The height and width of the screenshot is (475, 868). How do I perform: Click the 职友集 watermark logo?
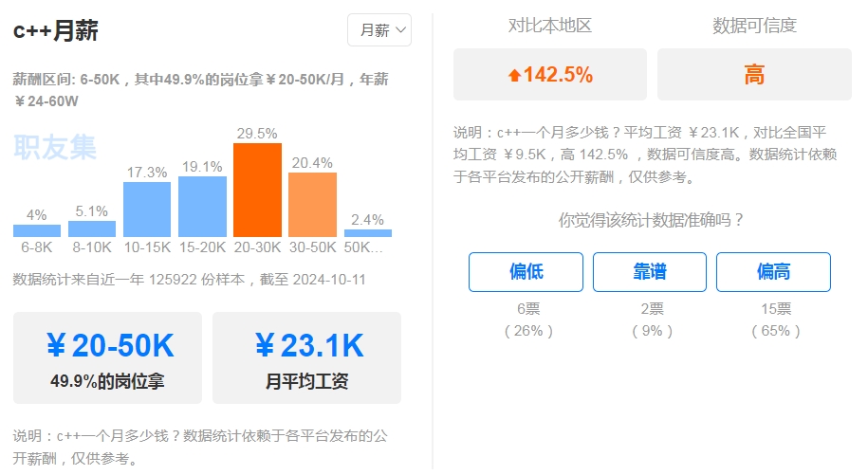pyautogui.click(x=55, y=147)
